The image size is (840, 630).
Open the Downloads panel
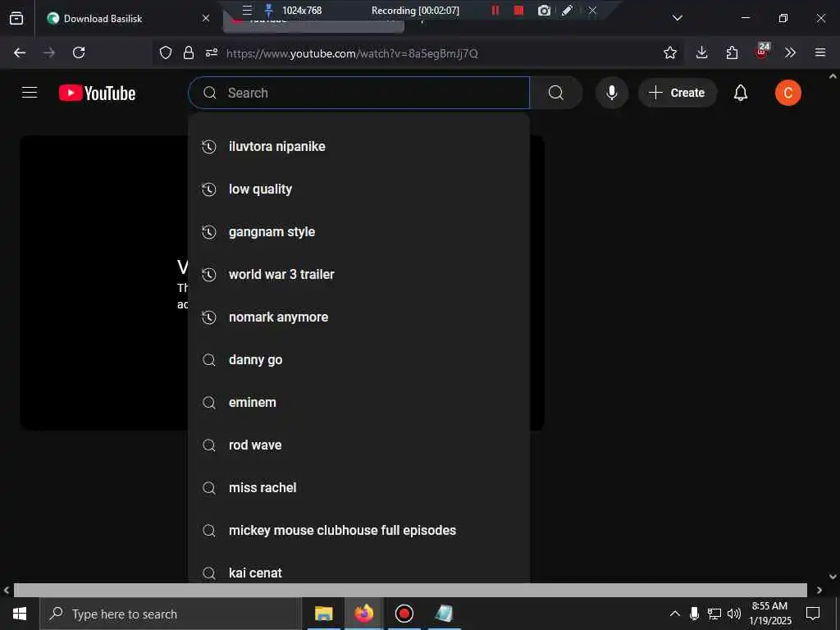pyautogui.click(x=701, y=52)
